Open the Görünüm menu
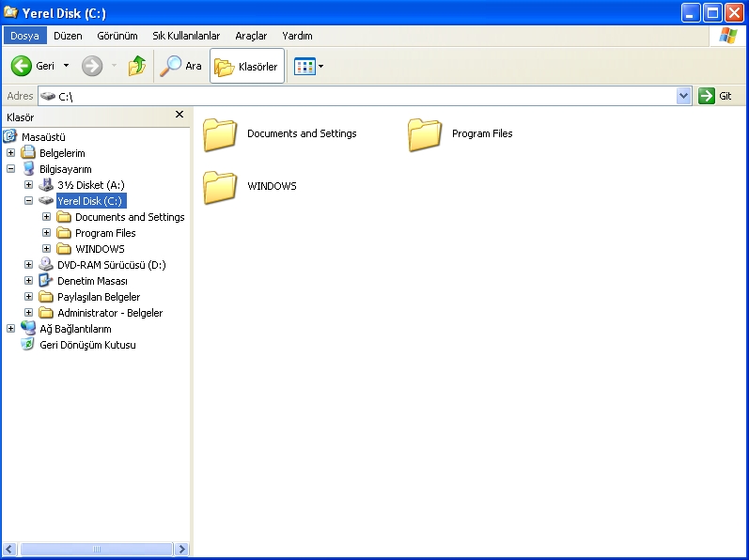The height and width of the screenshot is (560, 749). (x=117, y=36)
